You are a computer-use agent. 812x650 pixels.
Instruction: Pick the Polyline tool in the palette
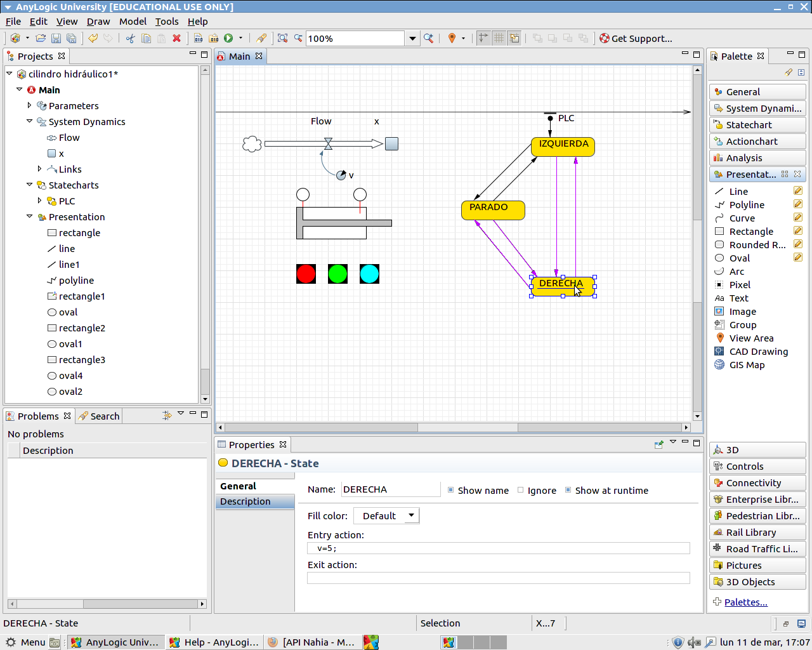click(x=747, y=205)
